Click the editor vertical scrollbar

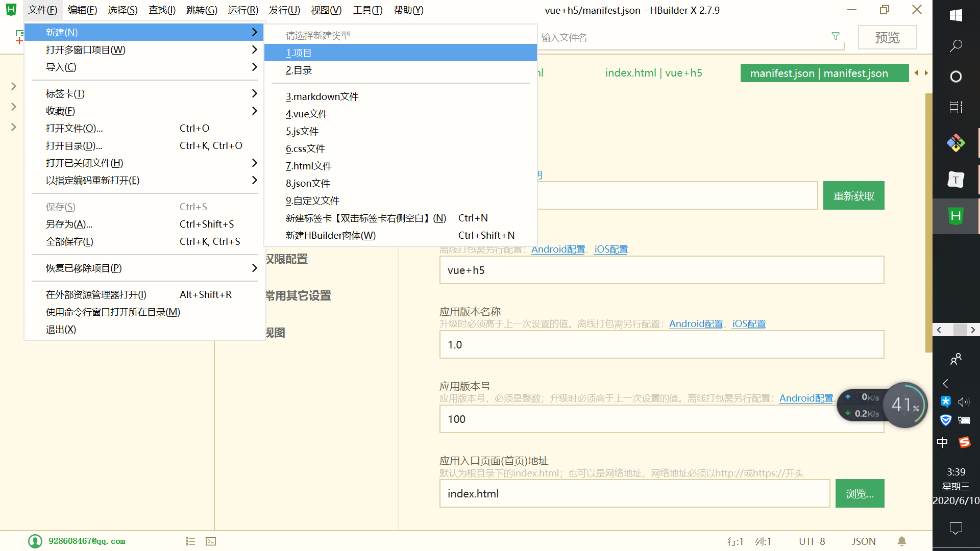pyautogui.click(x=928, y=222)
